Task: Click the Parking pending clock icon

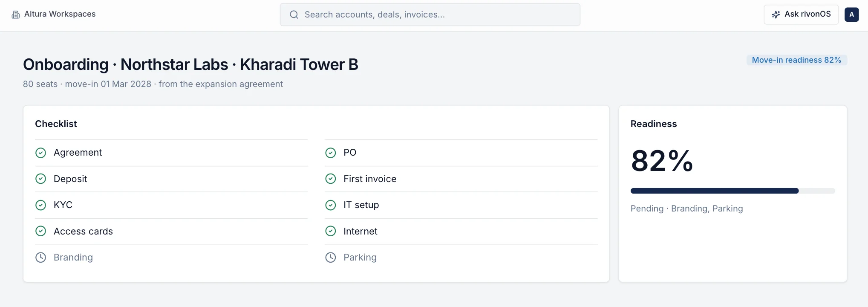Action: [331, 258]
